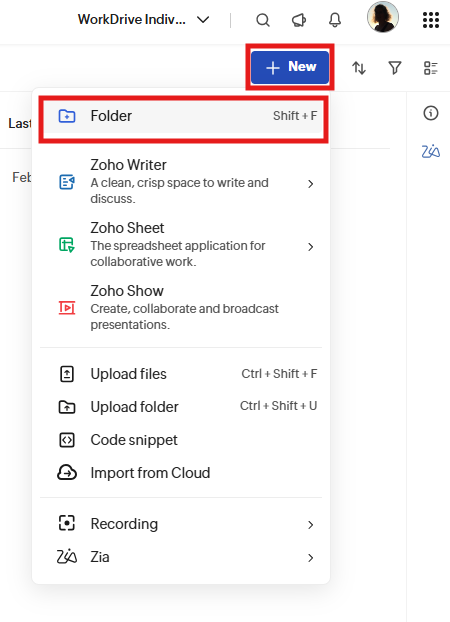Select Upload files menu item
This screenshot has height=622, width=450.
click(181, 374)
